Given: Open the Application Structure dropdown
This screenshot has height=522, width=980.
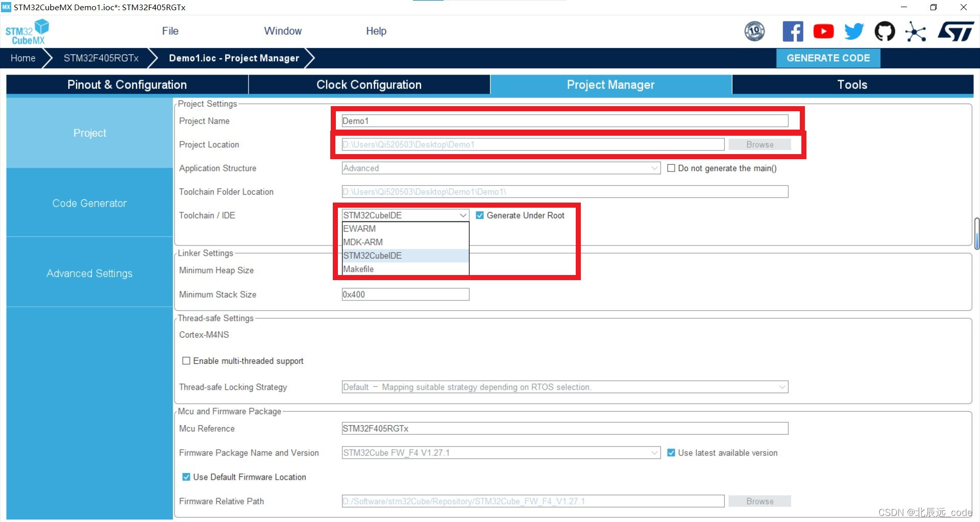Looking at the screenshot, I should pyautogui.click(x=501, y=168).
